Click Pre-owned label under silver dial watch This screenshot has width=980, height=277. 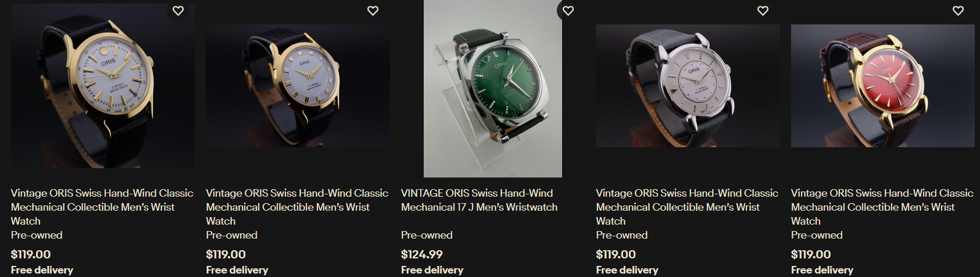click(622, 235)
